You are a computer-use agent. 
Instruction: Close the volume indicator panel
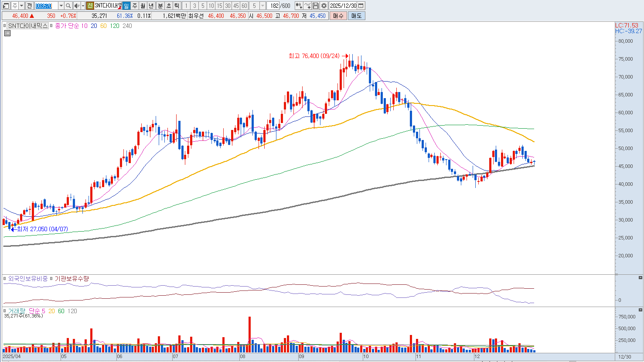(640, 310)
